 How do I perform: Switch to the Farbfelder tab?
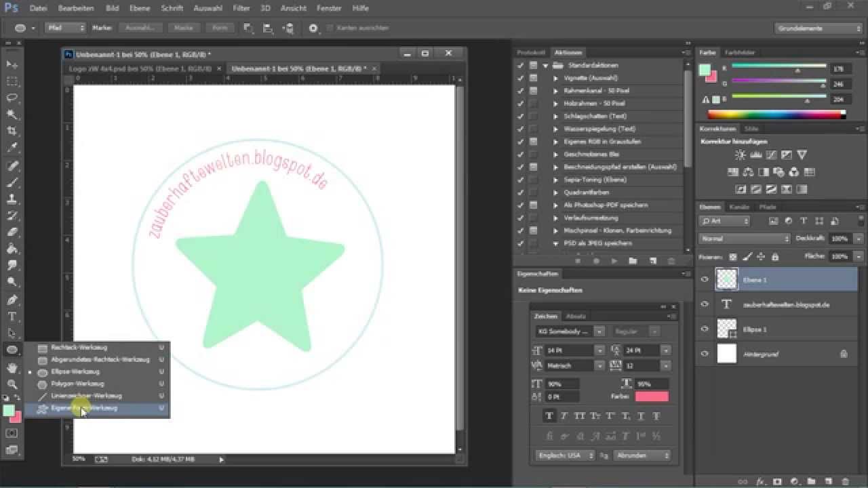point(740,52)
